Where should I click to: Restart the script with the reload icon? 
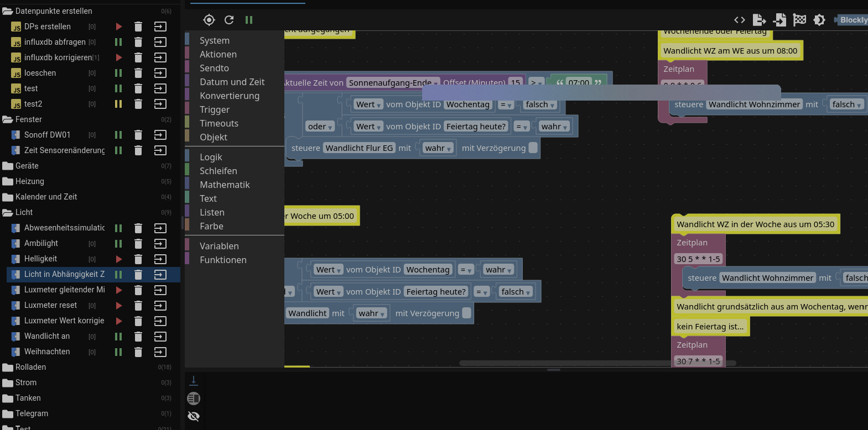click(x=229, y=20)
